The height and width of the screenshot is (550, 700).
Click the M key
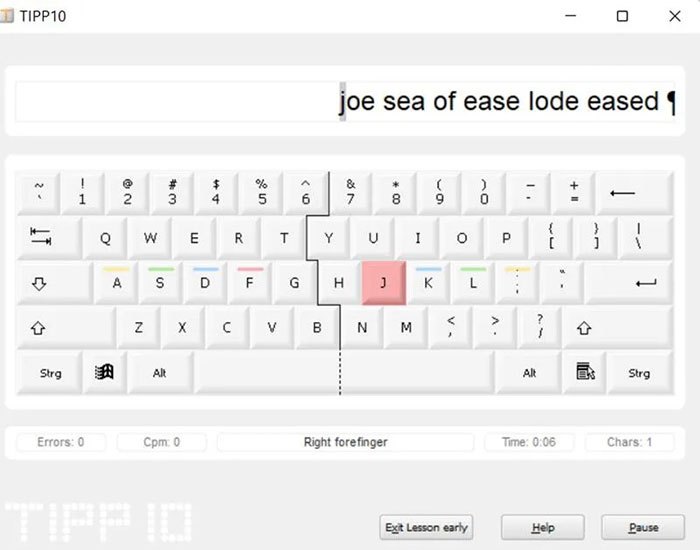point(406,328)
